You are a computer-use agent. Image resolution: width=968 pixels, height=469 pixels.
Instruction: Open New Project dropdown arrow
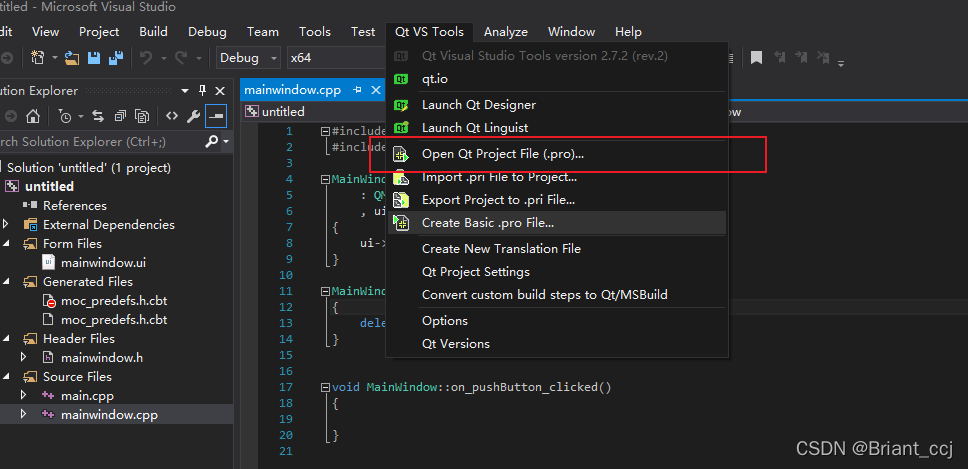(x=54, y=58)
